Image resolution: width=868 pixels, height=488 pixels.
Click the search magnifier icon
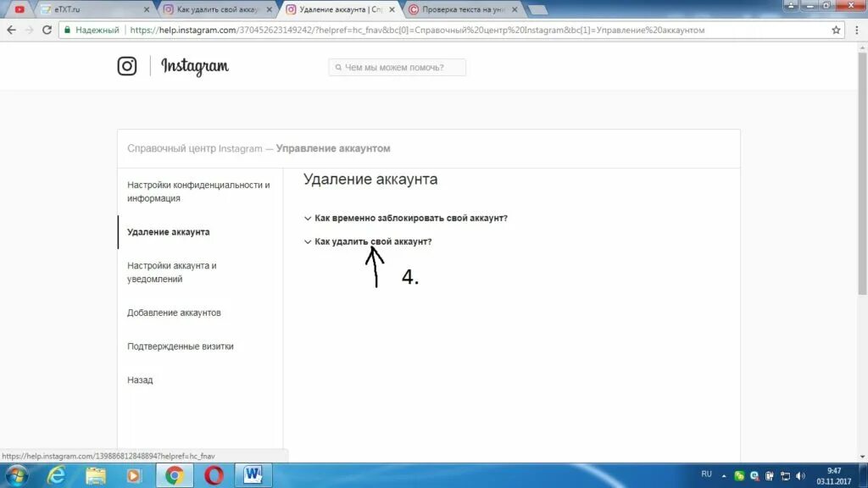tap(338, 68)
